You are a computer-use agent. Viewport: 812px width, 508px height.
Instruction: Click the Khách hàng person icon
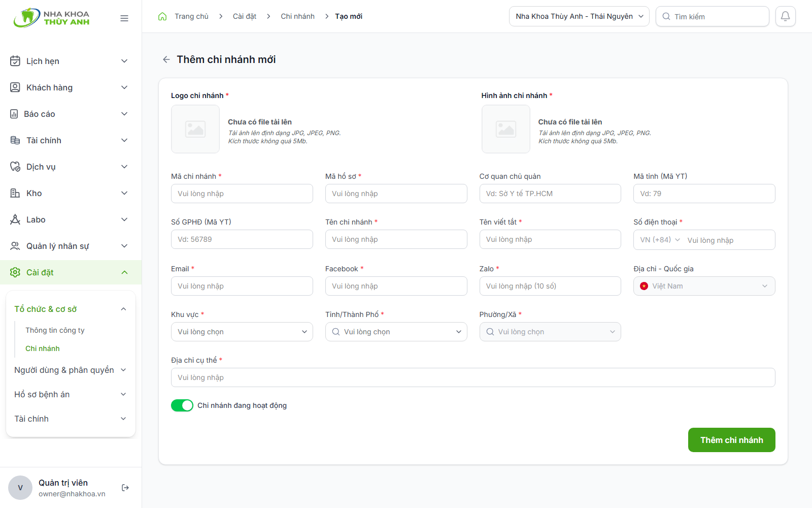[x=15, y=87]
